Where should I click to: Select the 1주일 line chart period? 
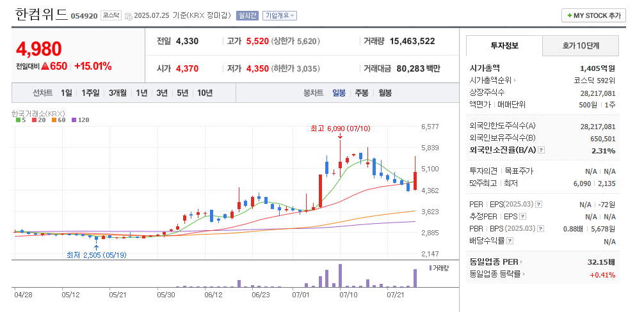pos(90,93)
